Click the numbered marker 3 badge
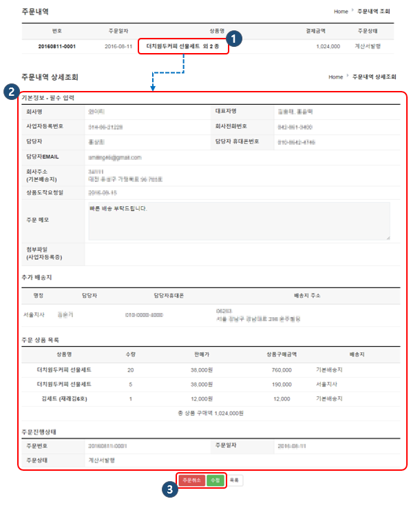420x508 pixels. coord(169,488)
